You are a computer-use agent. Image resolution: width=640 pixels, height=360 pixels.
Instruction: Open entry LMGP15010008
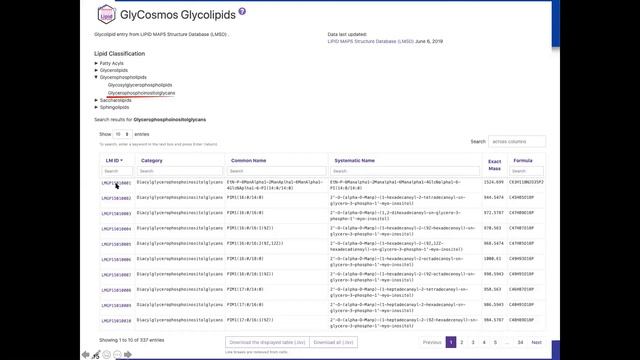116,290
